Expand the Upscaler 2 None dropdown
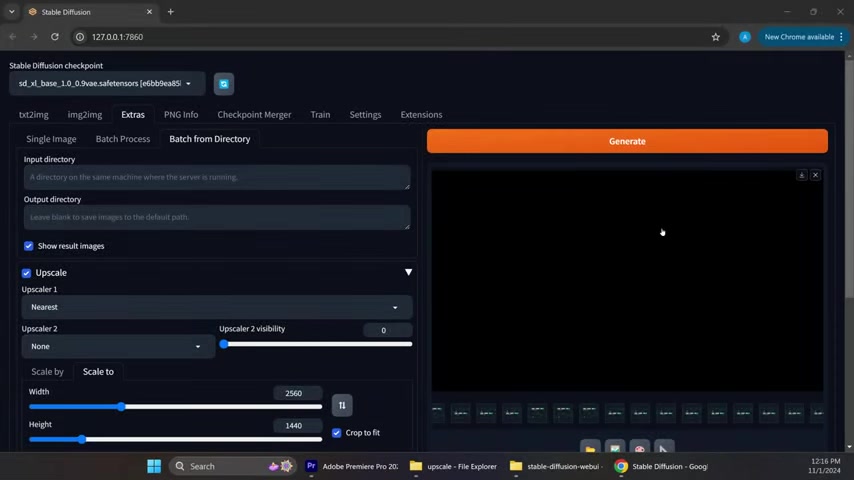The image size is (854, 480). (x=116, y=346)
